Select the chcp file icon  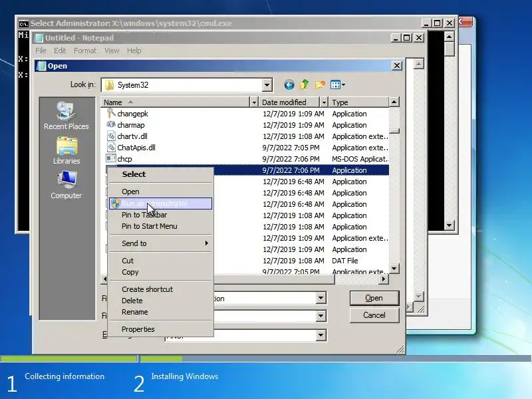pos(111,158)
